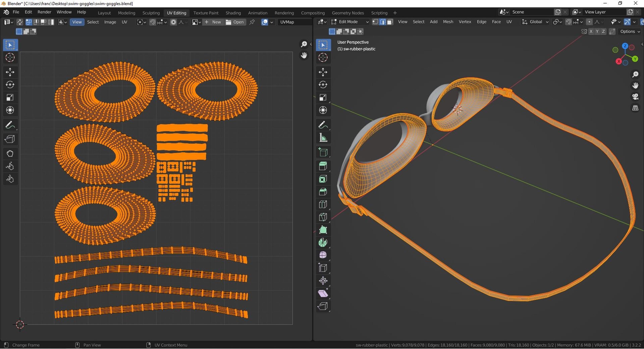Screen dimensions: 644x349
Task: Select the Loop Cut tool
Action: tap(323, 204)
